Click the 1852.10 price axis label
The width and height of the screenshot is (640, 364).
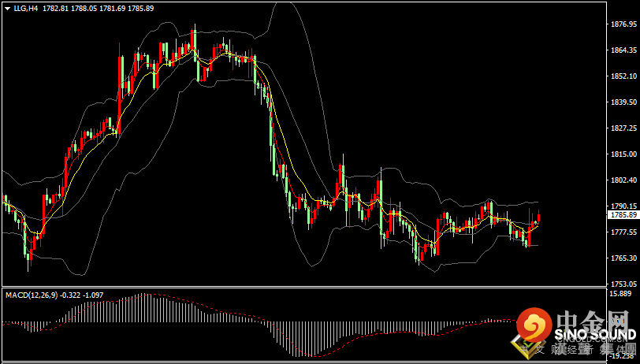623,76
